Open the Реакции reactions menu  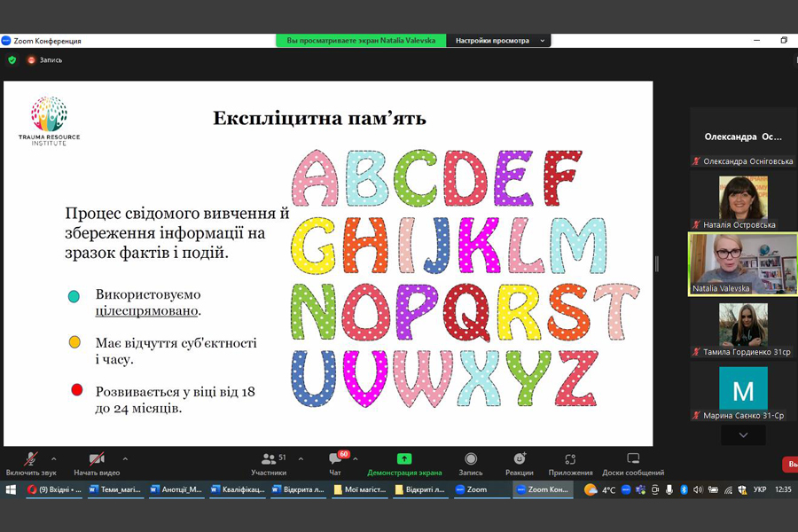[520, 459]
